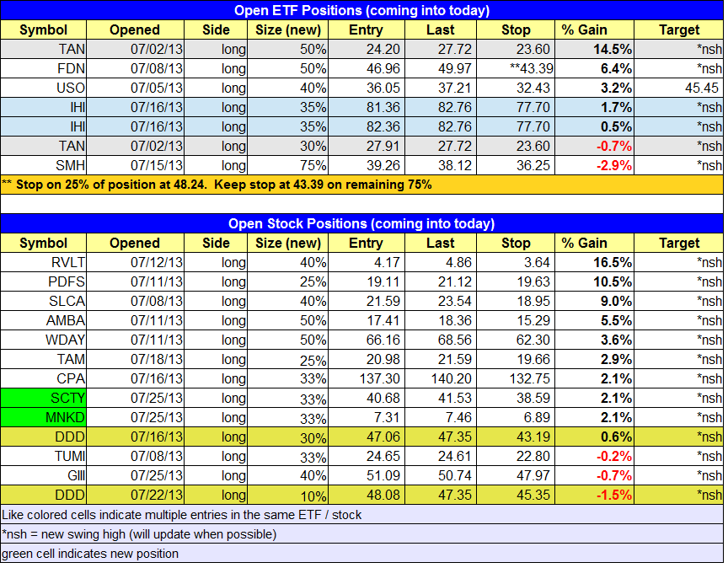This screenshot has width=728, height=584.
Task: Select the USO symbol cell
Action: pos(44,88)
